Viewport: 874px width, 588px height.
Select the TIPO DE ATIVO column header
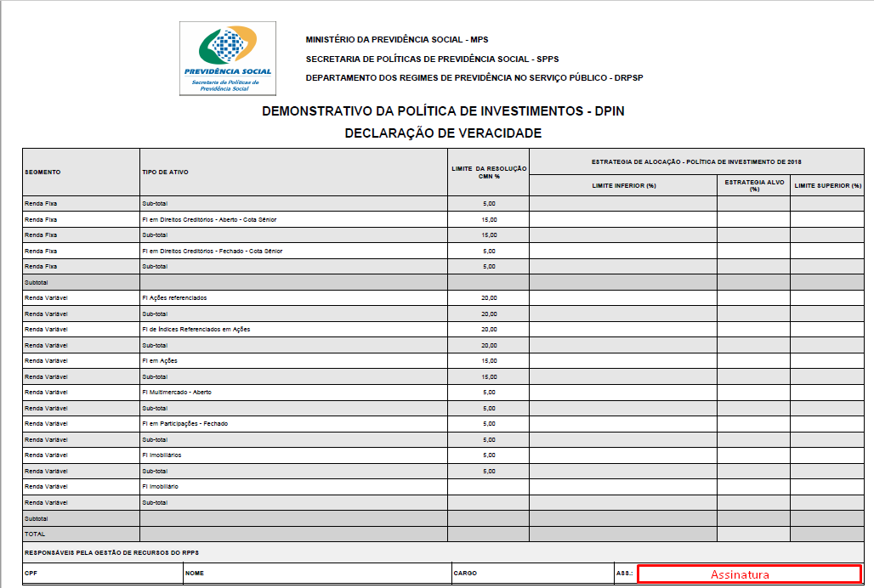[x=165, y=172]
